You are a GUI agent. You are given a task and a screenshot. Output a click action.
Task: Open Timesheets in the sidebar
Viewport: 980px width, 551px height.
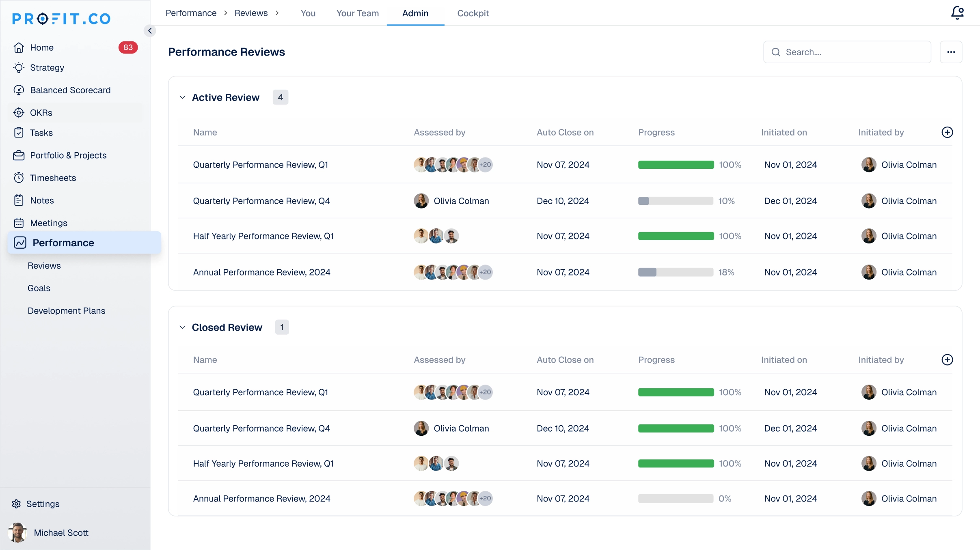point(53,178)
